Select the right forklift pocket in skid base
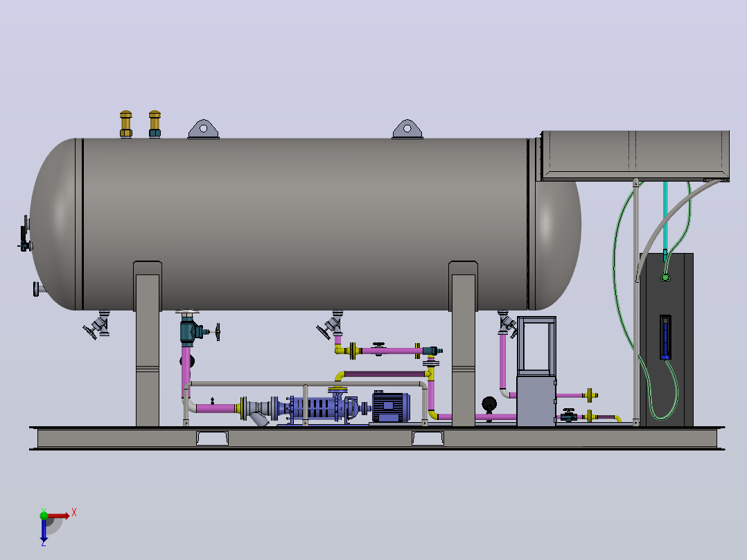747x560 pixels. click(x=428, y=438)
